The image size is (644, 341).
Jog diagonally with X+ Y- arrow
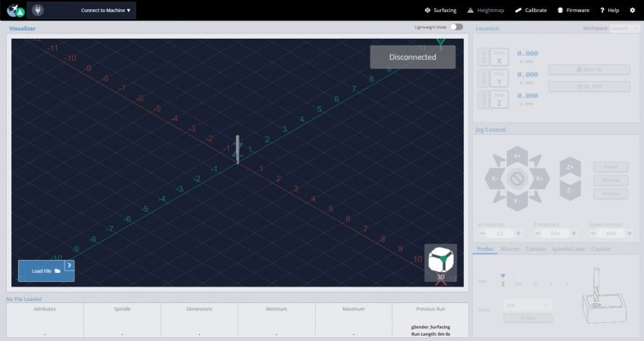pyautogui.click(x=535, y=197)
